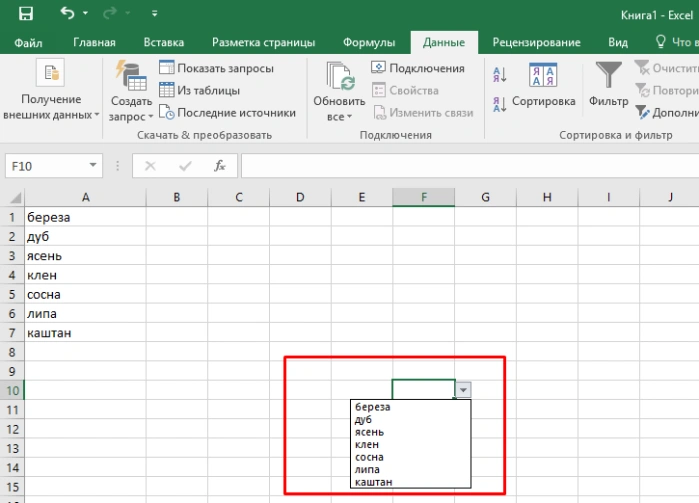Switch to the Формулы ribbon tab
The image size is (699, 503).
(x=369, y=42)
